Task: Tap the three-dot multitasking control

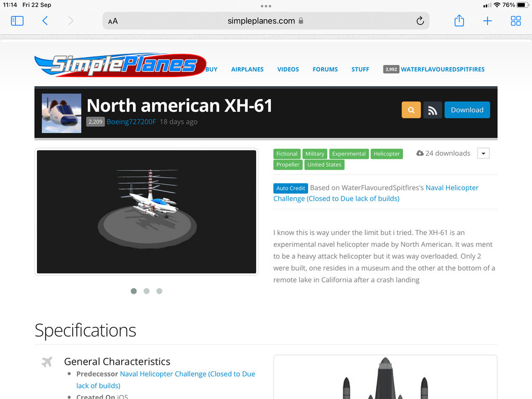Action: 266,6
